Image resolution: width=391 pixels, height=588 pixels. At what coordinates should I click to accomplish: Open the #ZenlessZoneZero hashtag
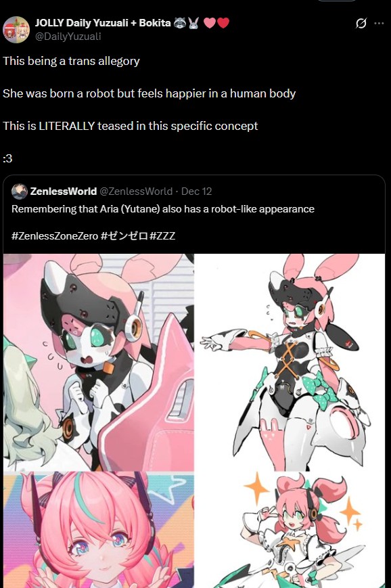(55, 236)
